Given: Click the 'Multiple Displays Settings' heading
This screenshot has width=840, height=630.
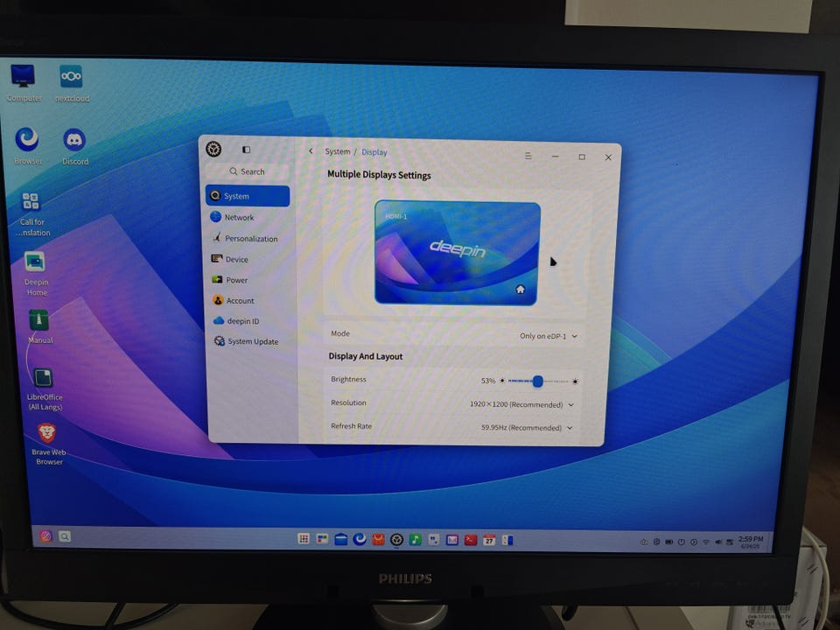Looking at the screenshot, I should coord(379,175).
